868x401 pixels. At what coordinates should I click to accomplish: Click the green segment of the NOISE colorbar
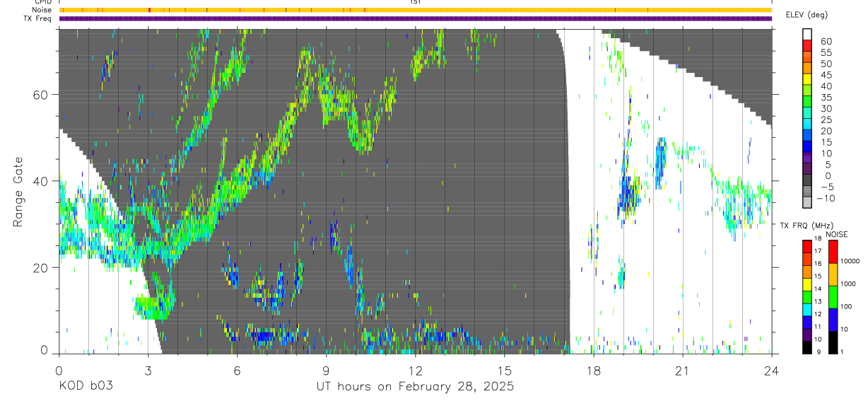tap(833, 296)
